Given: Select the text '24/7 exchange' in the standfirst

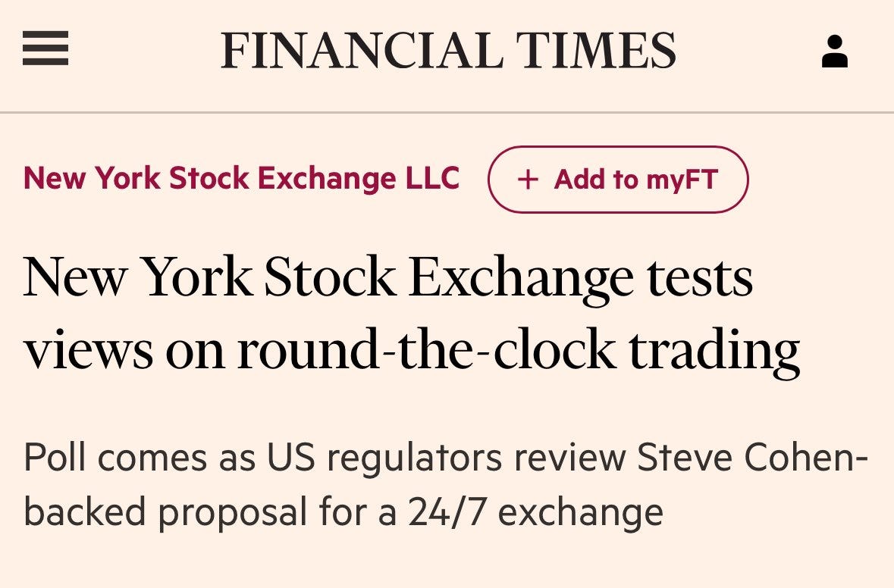Looking at the screenshot, I should [x=535, y=513].
